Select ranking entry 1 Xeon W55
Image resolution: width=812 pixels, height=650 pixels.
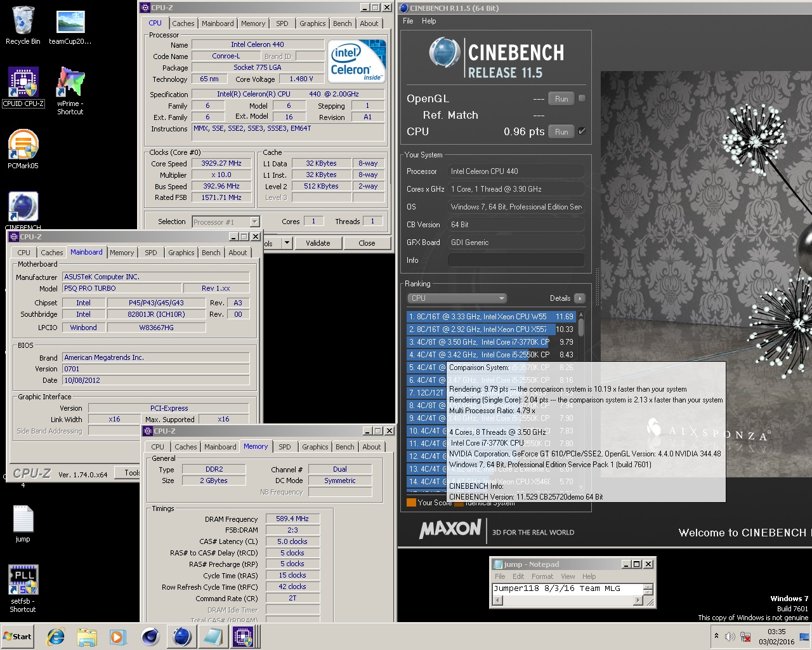[x=491, y=316]
